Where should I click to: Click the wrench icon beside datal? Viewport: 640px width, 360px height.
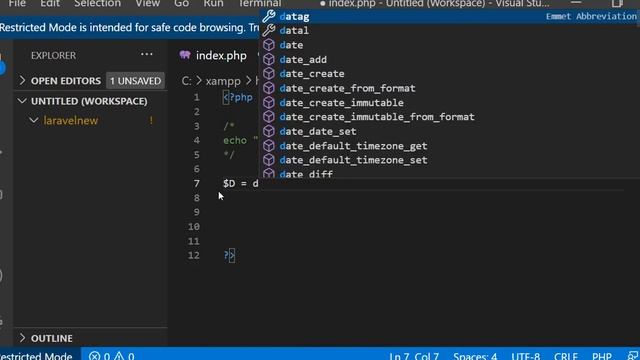tap(269, 30)
